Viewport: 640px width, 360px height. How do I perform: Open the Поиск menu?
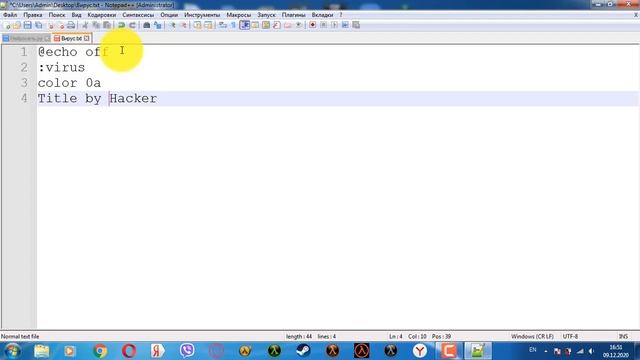tap(57, 15)
